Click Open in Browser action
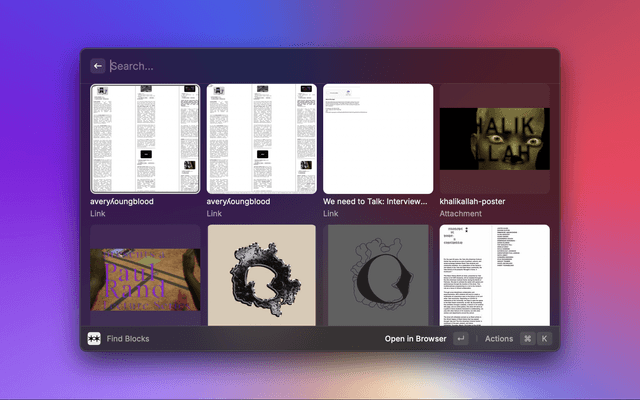 pyautogui.click(x=415, y=339)
